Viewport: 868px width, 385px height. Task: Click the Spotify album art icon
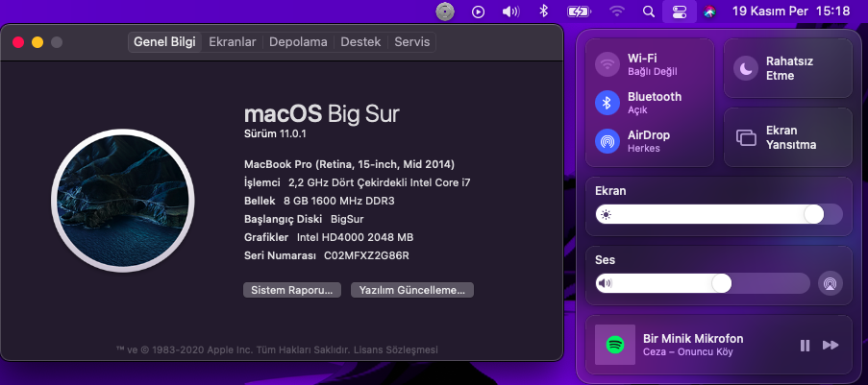coord(614,345)
